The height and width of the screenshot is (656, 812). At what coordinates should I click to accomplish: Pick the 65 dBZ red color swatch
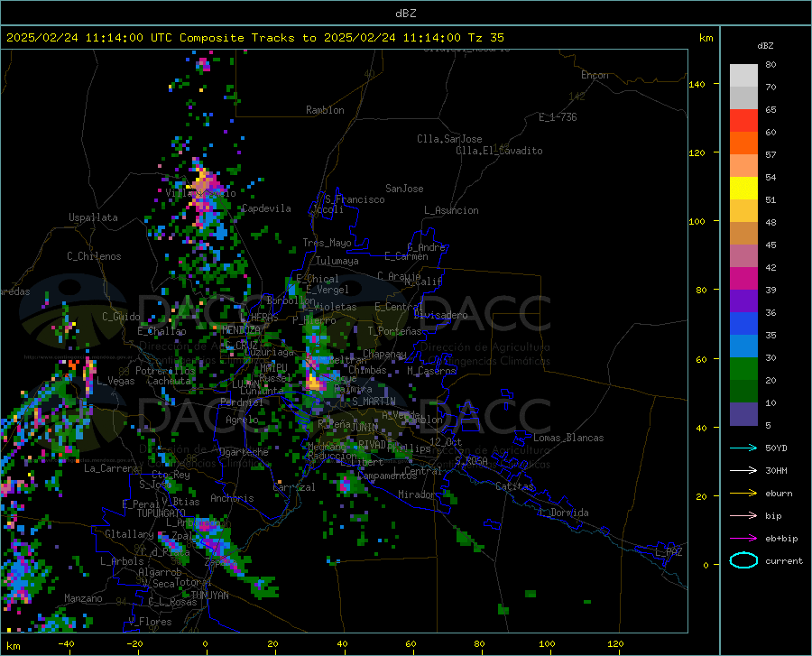[743, 121]
